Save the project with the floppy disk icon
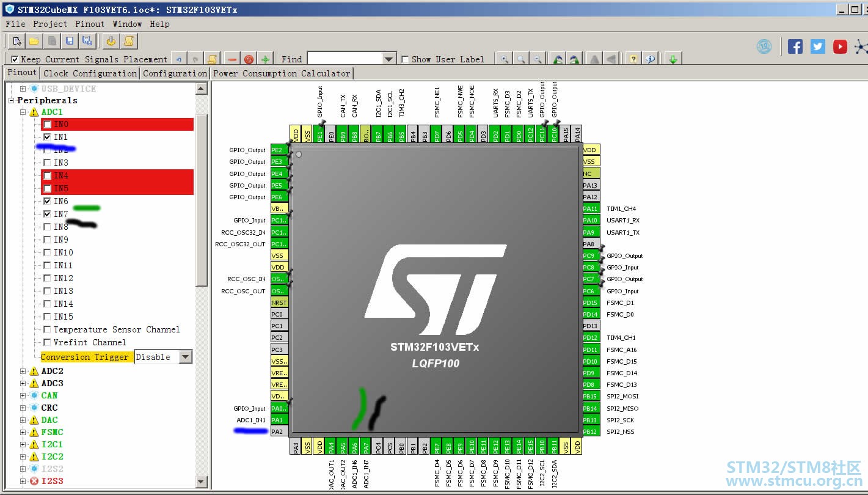Screen dimensions: 868x495 [x=70, y=41]
